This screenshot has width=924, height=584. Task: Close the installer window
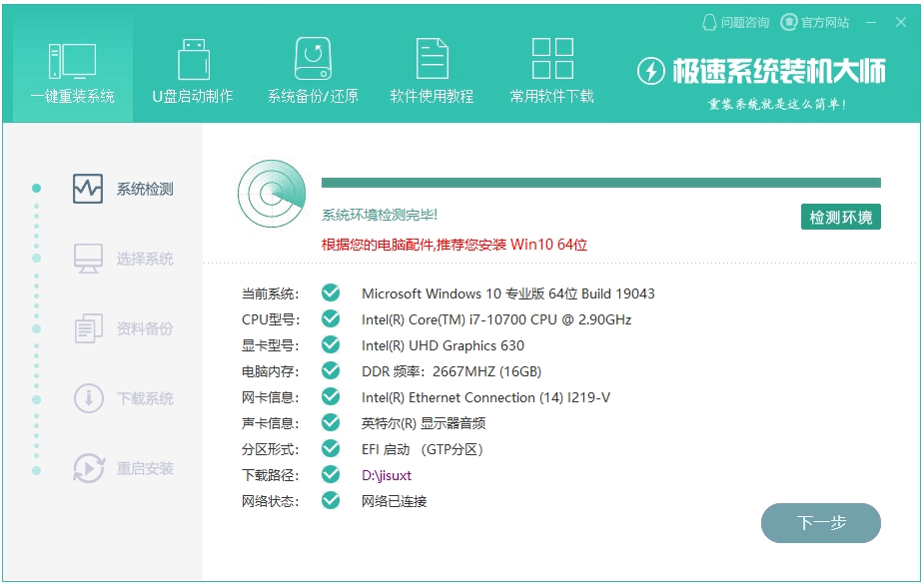click(x=900, y=22)
